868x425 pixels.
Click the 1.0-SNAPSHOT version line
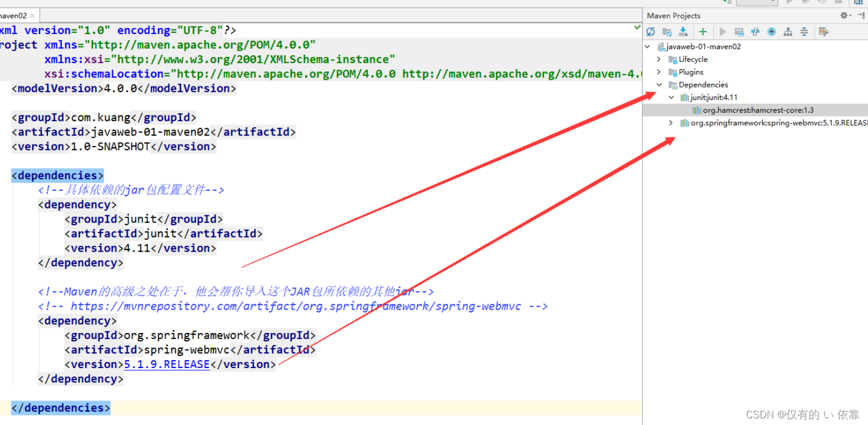(114, 146)
